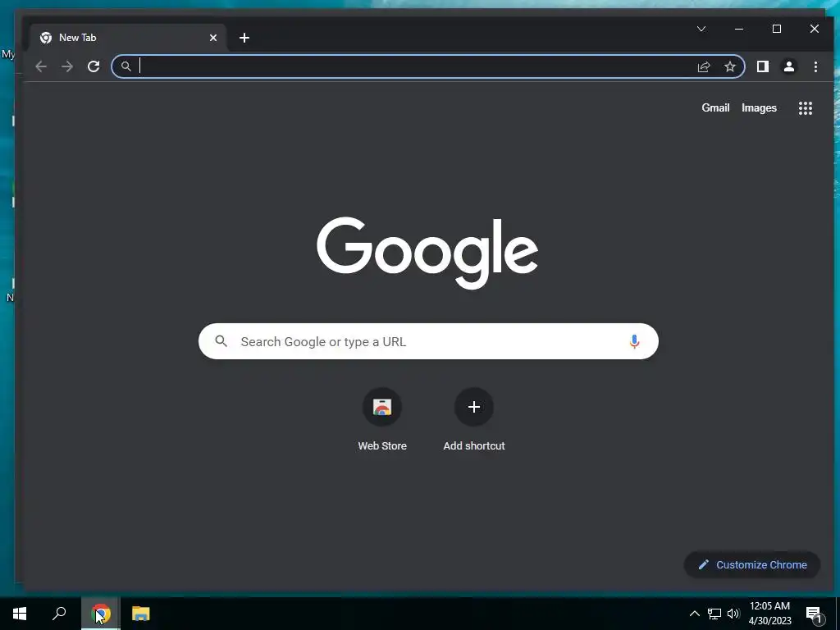The height and width of the screenshot is (630, 840).
Task: Click the address bar search icon
Action: (126, 66)
